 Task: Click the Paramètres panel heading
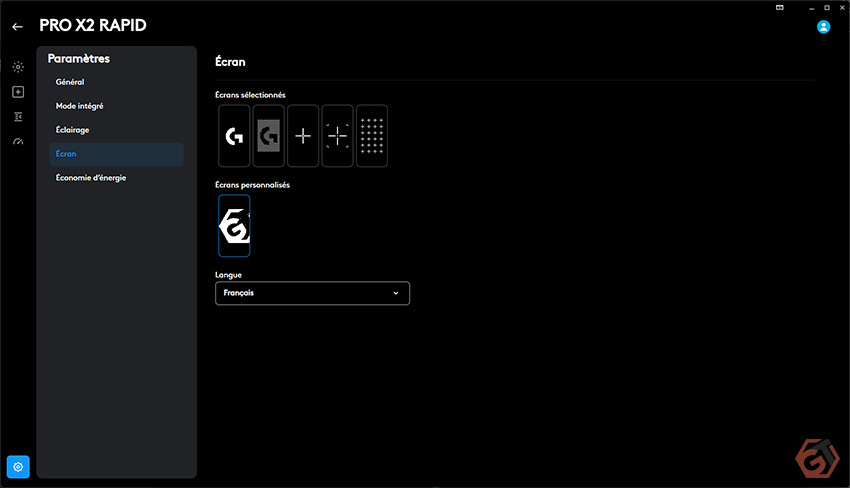pos(79,59)
